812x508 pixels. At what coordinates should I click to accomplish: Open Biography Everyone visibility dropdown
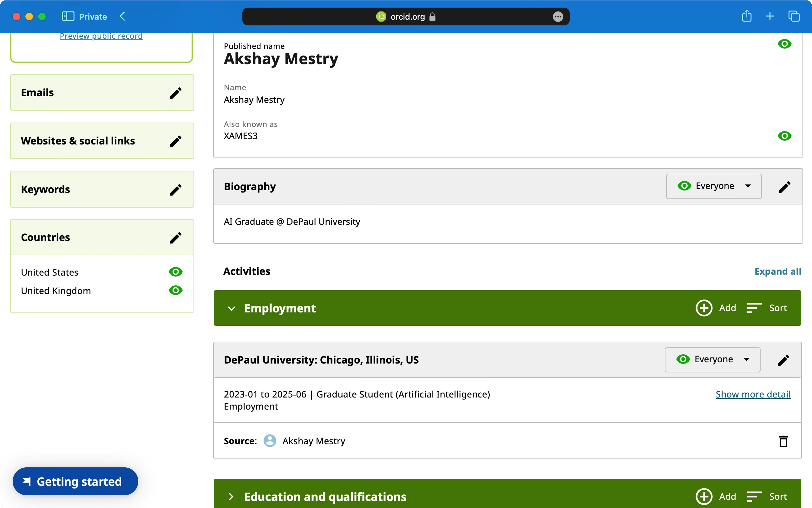pos(714,186)
